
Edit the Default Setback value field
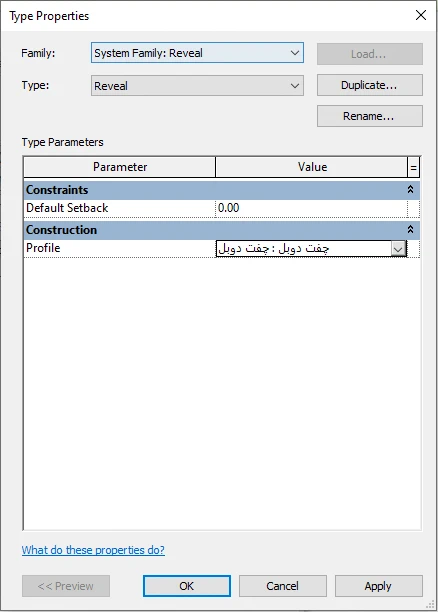312,208
